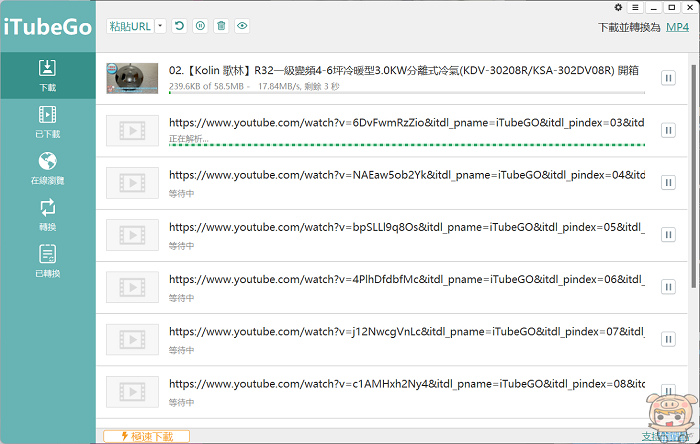Open the 轉換 (Convert) sidebar section
Viewport: 700px width, 444px height.
coord(47,213)
